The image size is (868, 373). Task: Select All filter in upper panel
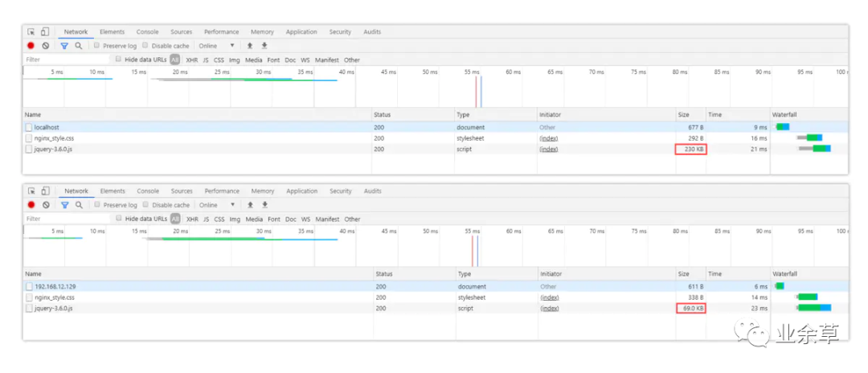point(175,59)
